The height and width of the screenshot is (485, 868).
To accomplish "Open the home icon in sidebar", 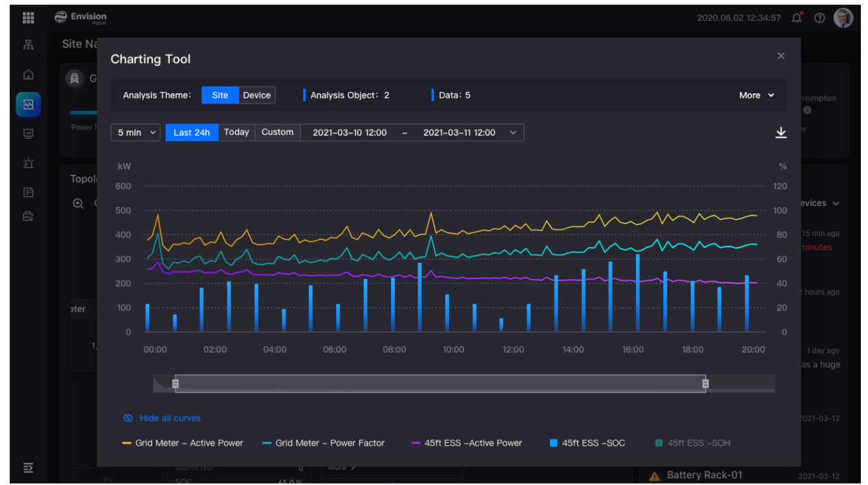I will click(x=28, y=74).
